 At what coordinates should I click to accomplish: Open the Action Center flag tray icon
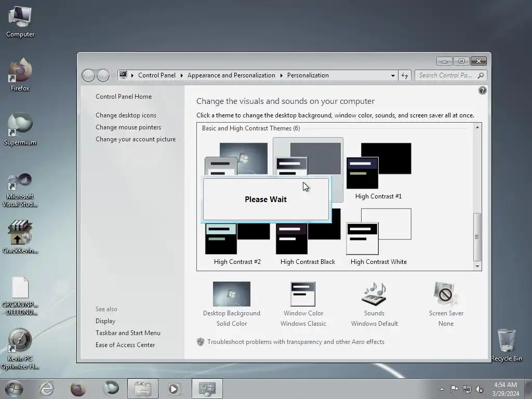(x=454, y=389)
